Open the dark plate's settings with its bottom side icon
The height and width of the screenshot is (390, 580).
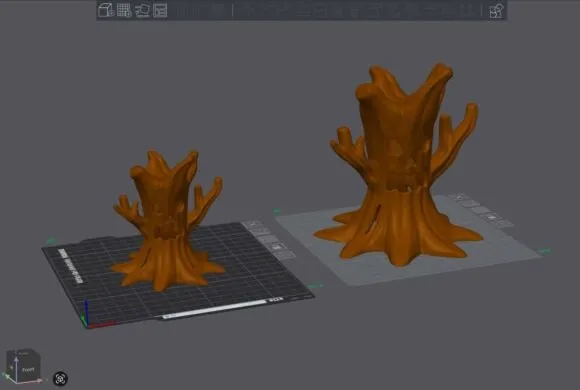coord(285,255)
